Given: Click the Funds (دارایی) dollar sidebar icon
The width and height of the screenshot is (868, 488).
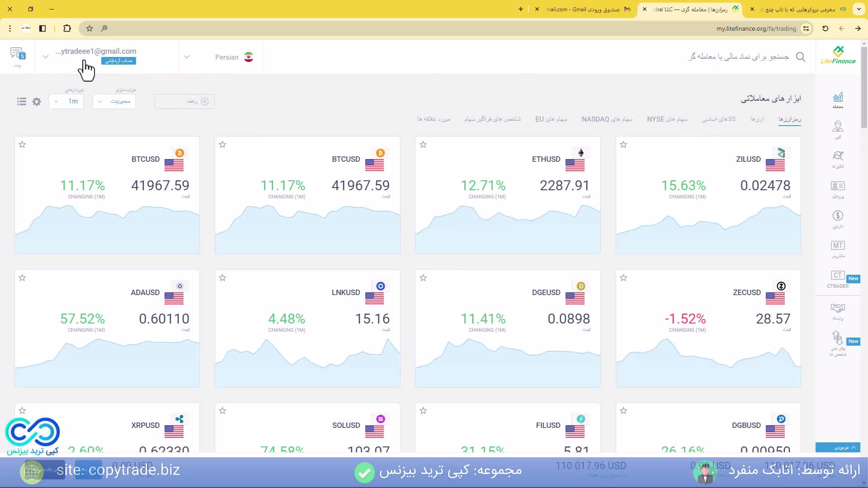Looking at the screenshot, I should [x=838, y=217].
